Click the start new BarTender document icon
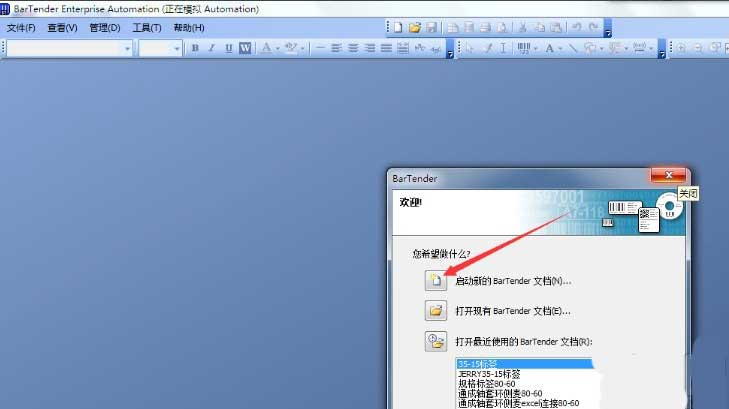Screen dimensions: 729x409 pos(436,280)
